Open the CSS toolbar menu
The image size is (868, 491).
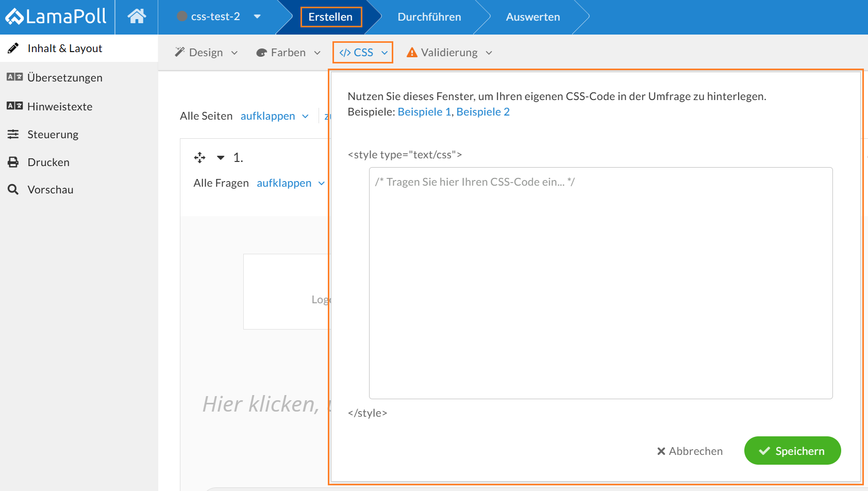(x=363, y=53)
